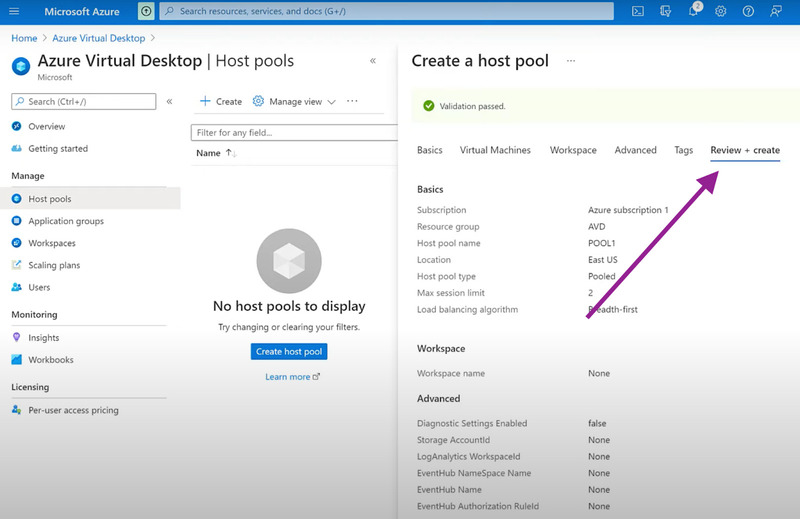Click the preview upgrade icon beside Microsoft Azure
800x519 pixels.
(x=146, y=11)
